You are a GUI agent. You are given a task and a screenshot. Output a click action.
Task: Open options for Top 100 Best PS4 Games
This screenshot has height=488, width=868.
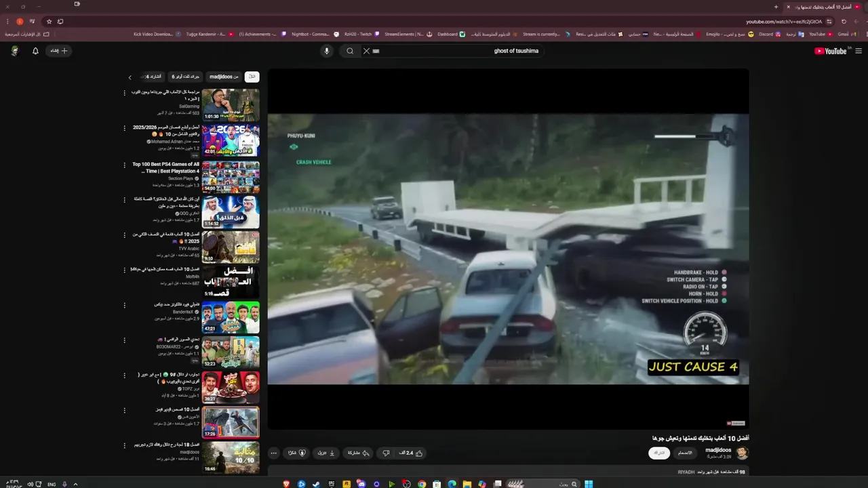point(124,164)
